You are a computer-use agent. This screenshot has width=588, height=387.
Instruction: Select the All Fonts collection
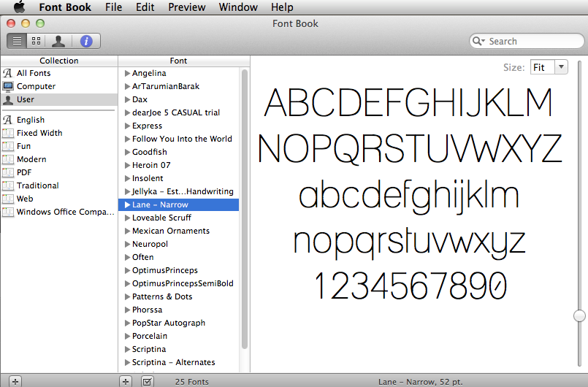coord(59,73)
